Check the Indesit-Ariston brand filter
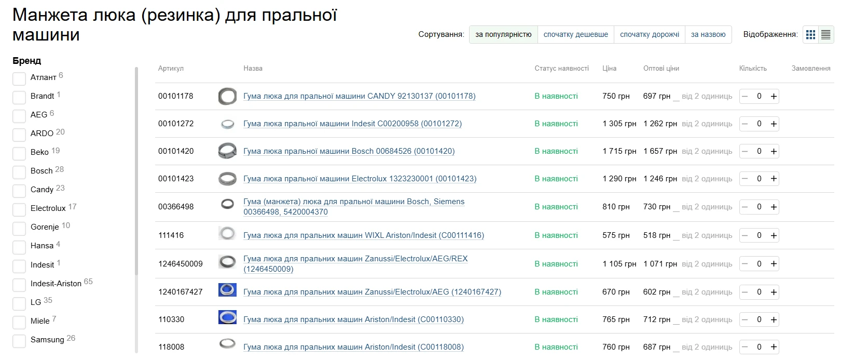This screenshot has height=360, width=868. pos(19,285)
